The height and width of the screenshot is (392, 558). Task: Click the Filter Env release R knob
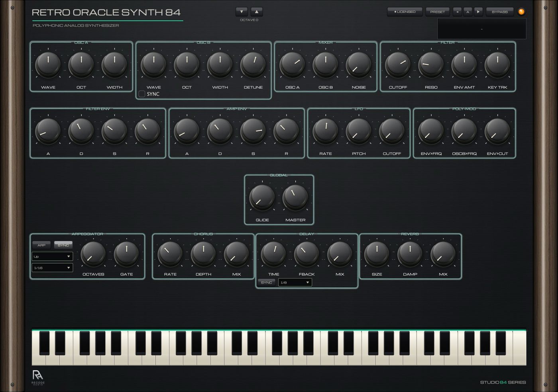pos(147,131)
